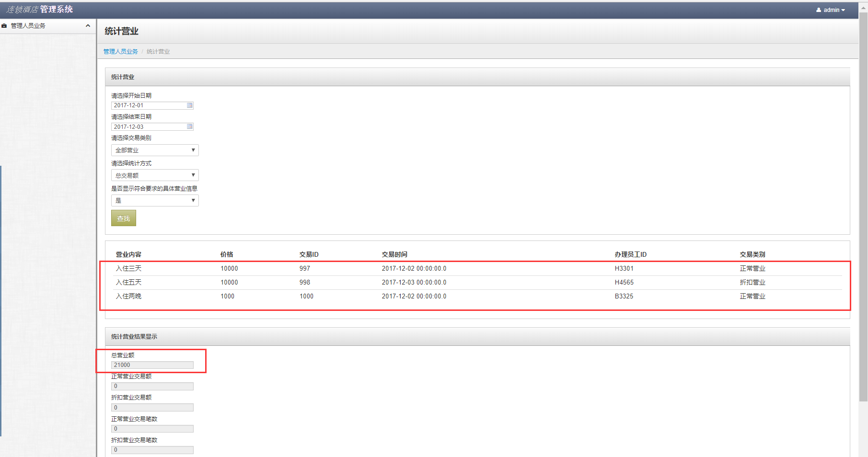Click employee ID B3325 cell
Image resolution: width=868 pixels, height=457 pixels.
pos(624,296)
